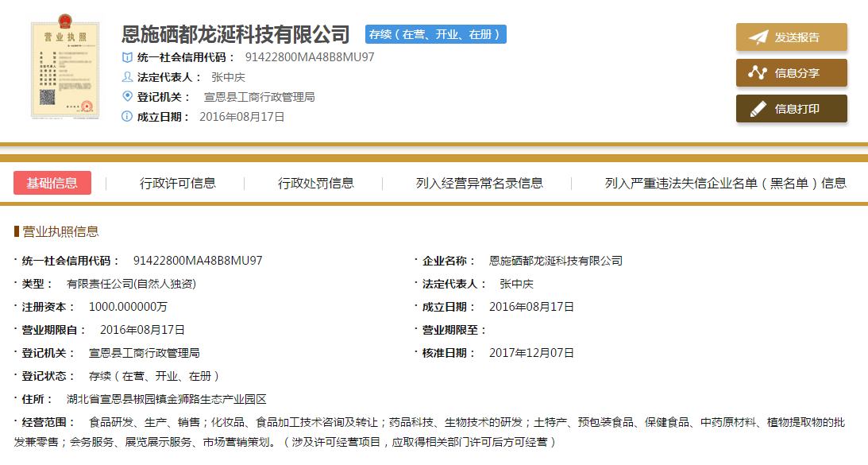Switch to the 行政许可信息 tab
Viewport: 868px width, 465px height.
pos(178,183)
